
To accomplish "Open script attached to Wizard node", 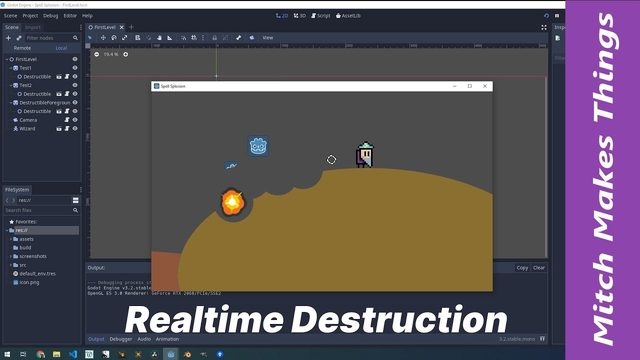I will (x=67, y=129).
